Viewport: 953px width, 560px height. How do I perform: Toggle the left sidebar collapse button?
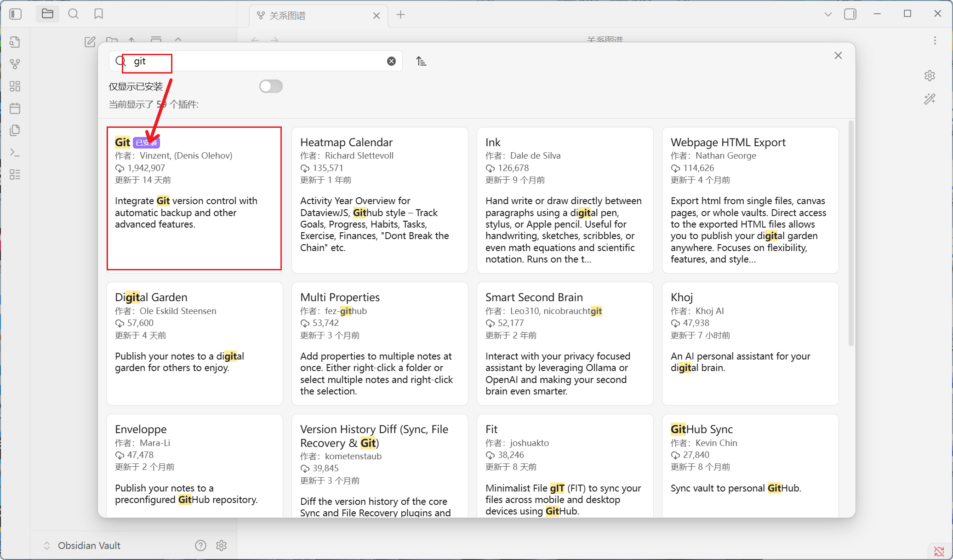tap(15, 14)
